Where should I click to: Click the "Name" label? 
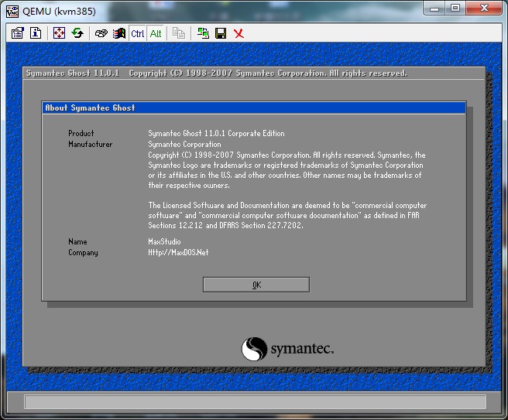tap(77, 241)
